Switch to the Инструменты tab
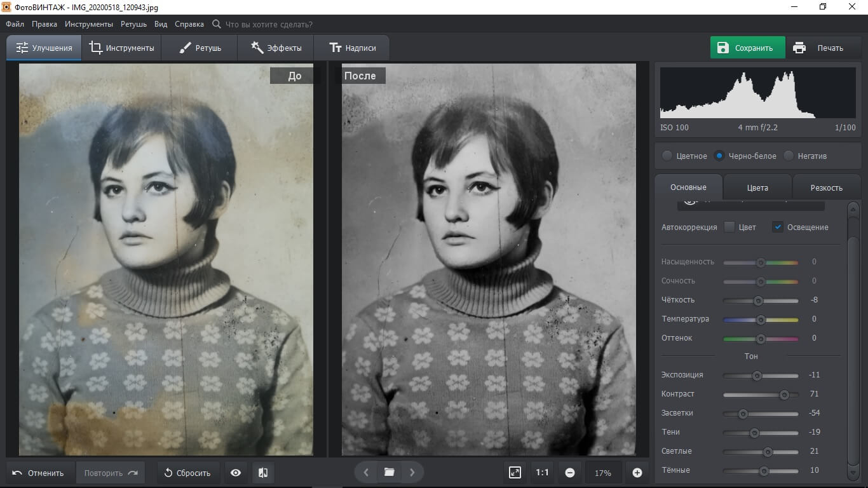 [121, 48]
